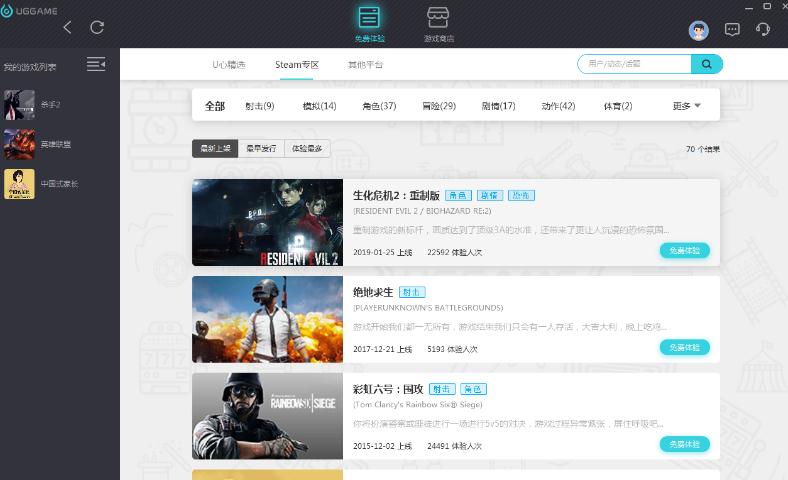Open the 免费体验 section icon
This screenshot has height=480, width=788.
pyautogui.click(x=369, y=18)
